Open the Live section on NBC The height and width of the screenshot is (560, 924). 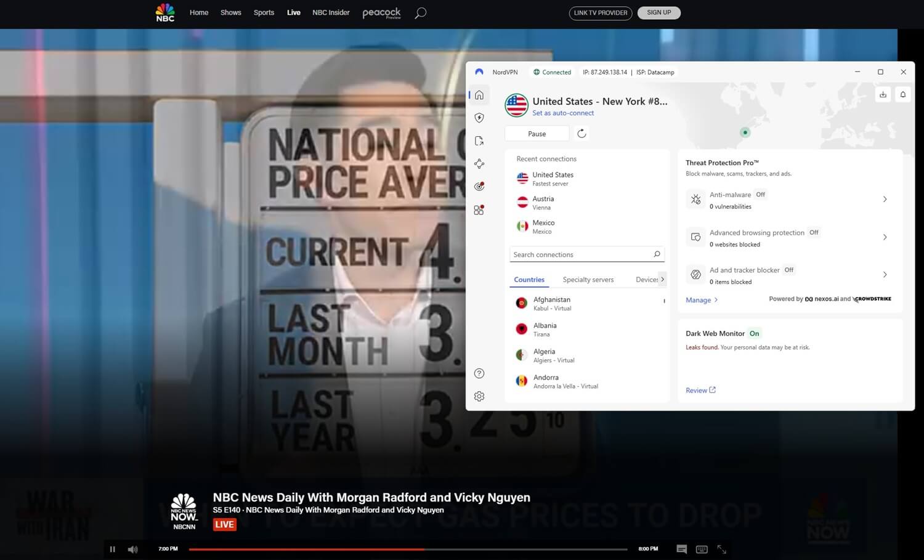293,12
